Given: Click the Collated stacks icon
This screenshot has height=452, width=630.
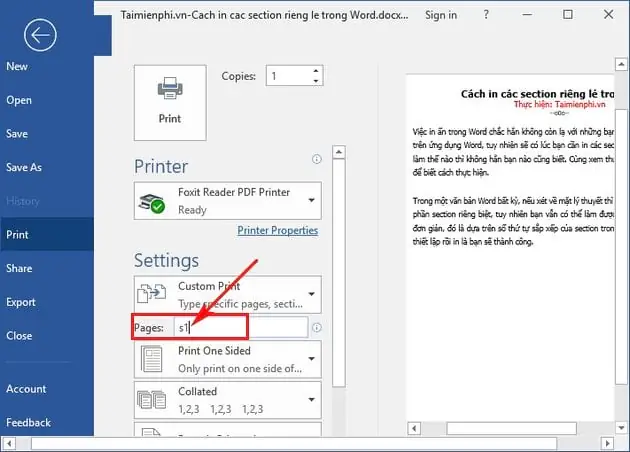Looking at the screenshot, I should (x=151, y=400).
